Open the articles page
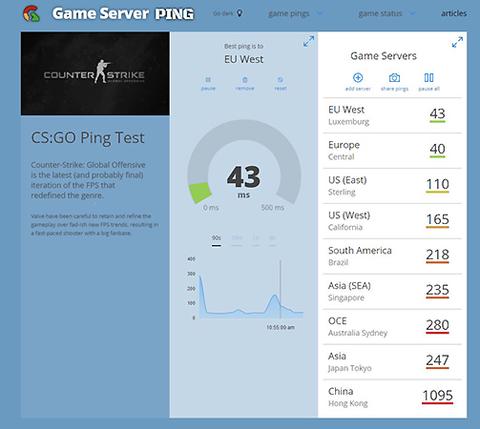This screenshot has width=480, height=429. 454,13
